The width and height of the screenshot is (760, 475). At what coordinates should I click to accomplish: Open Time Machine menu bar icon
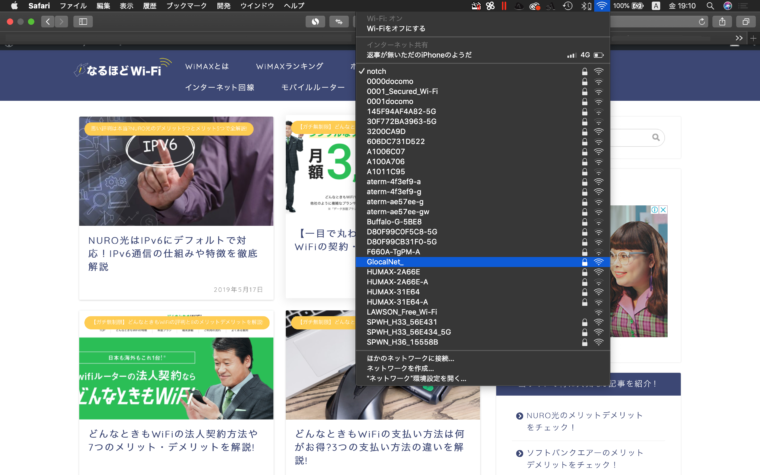(568, 6)
